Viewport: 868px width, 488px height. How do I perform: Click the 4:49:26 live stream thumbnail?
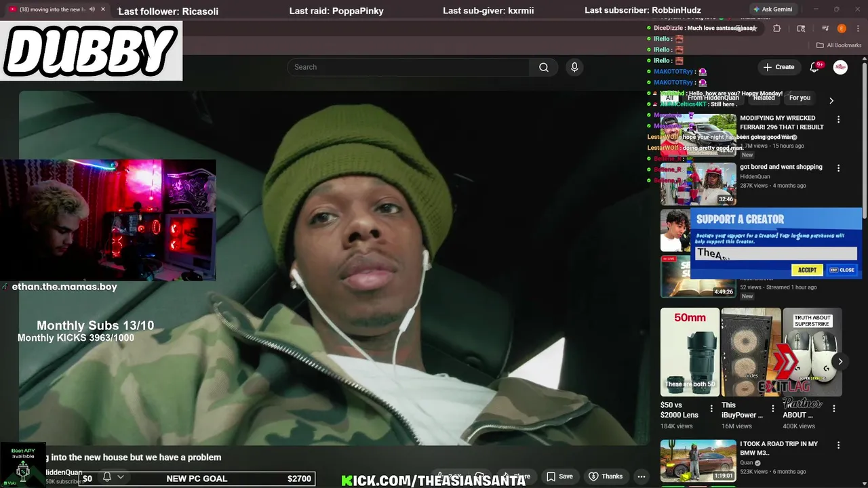[698, 277]
